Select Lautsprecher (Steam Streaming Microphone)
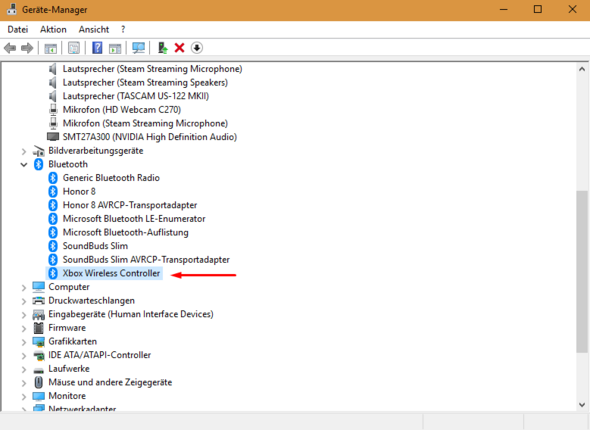Viewport: 590px width, 430px height. point(152,69)
